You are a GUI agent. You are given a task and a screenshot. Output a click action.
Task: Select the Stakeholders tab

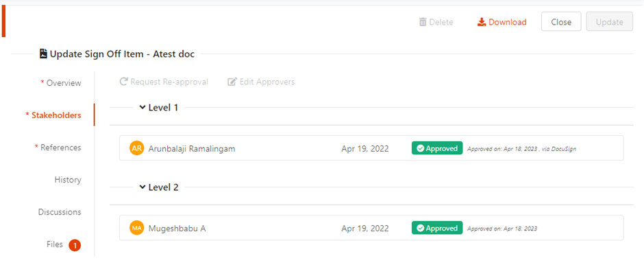point(53,115)
